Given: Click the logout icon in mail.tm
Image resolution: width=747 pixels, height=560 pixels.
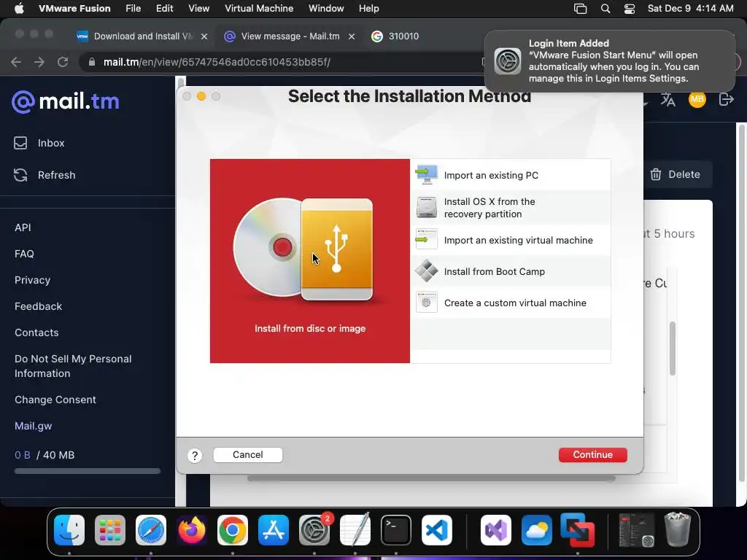Looking at the screenshot, I should (726, 99).
